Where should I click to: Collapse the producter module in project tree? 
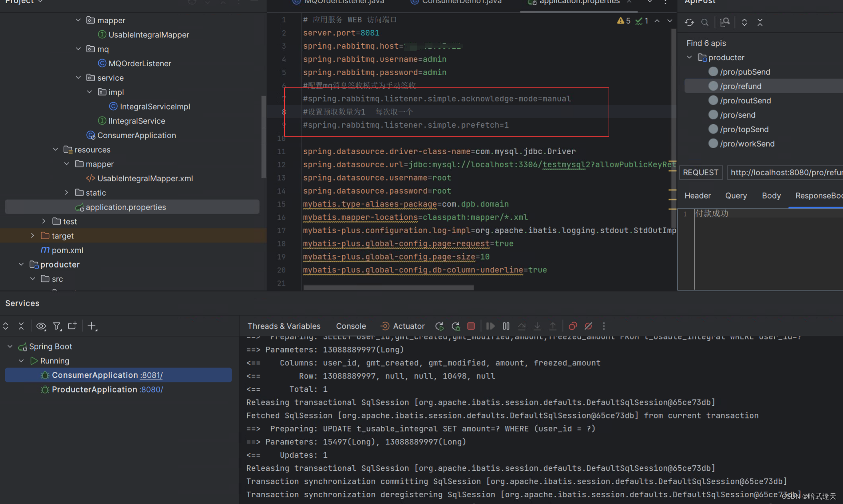21,264
